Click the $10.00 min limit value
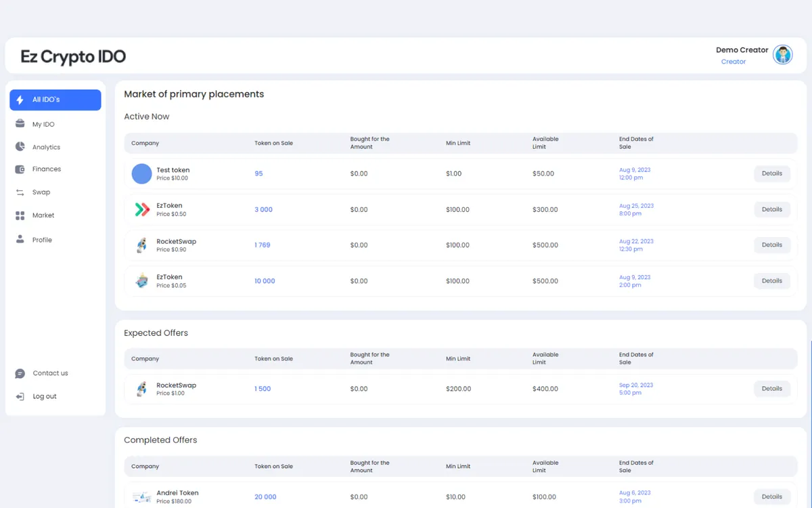The height and width of the screenshot is (508, 812). 456,497
